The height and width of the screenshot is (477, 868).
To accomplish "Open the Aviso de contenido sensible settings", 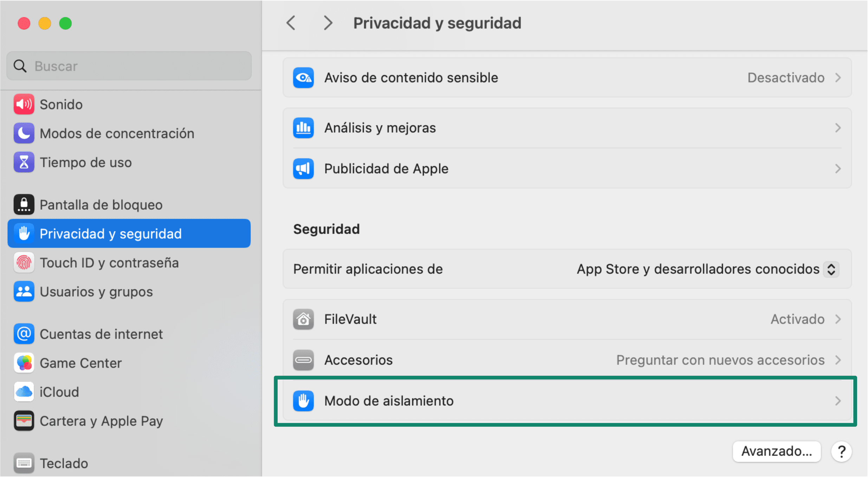I will [562, 77].
